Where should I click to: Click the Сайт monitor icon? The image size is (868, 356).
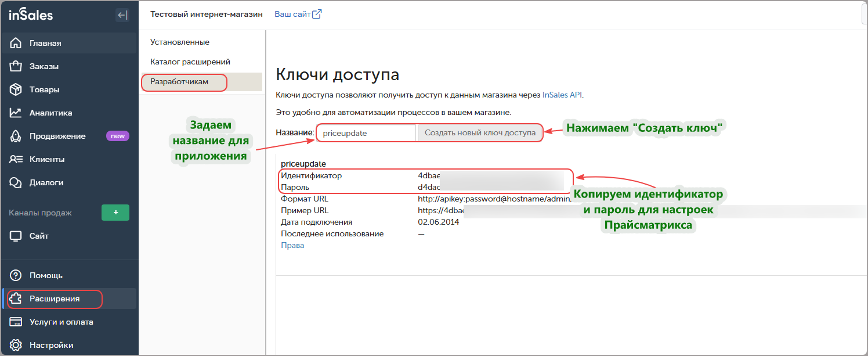point(16,236)
